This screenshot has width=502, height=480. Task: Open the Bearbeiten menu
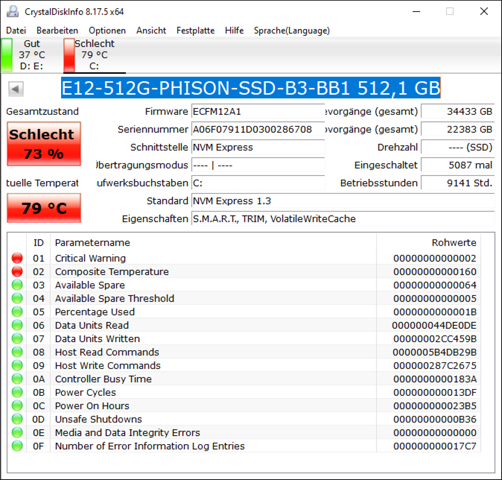click(x=57, y=31)
